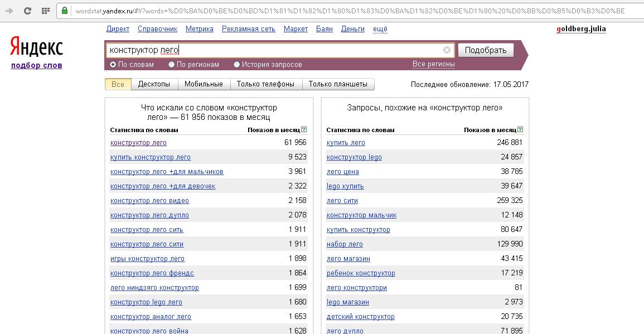
Task: Open 'лего сити' similar query link
Action: [x=342, y=201]
